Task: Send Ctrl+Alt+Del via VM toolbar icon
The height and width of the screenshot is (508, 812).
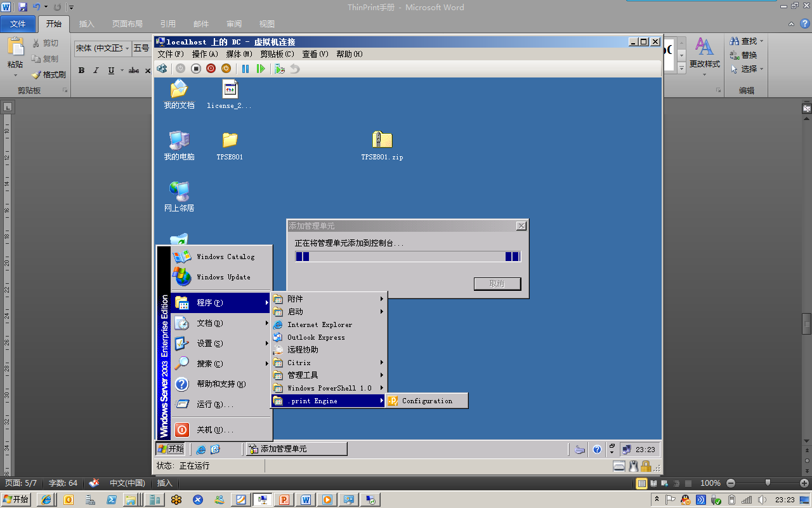Action: pyautogui.click(x=162, y=69)
